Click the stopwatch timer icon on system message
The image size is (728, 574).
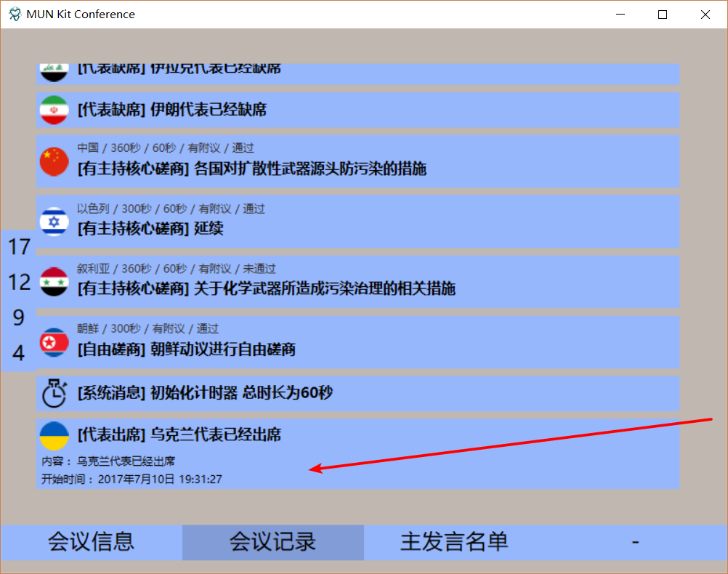click(53, 393)
